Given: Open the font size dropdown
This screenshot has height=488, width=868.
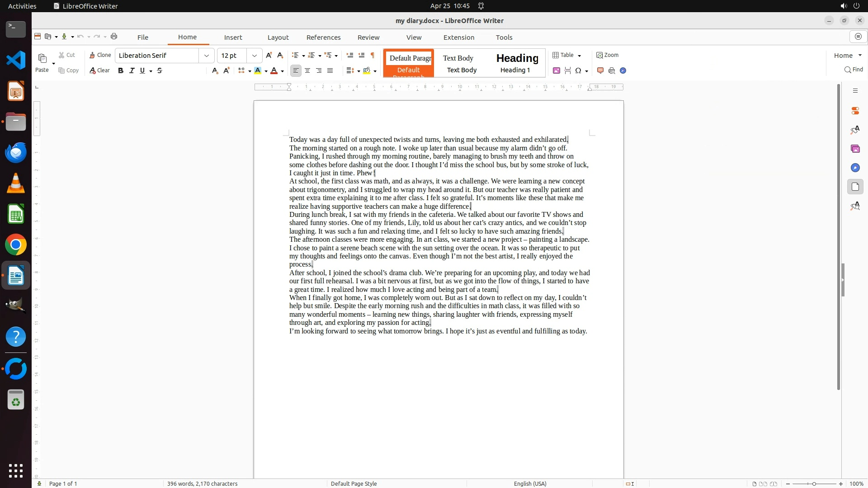Looking at the screenshot, I should 255,56.
